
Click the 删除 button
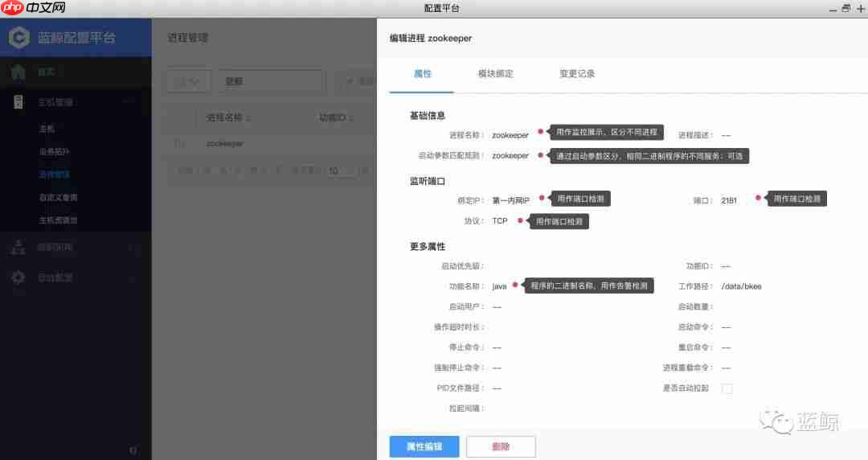pos(501,446)
